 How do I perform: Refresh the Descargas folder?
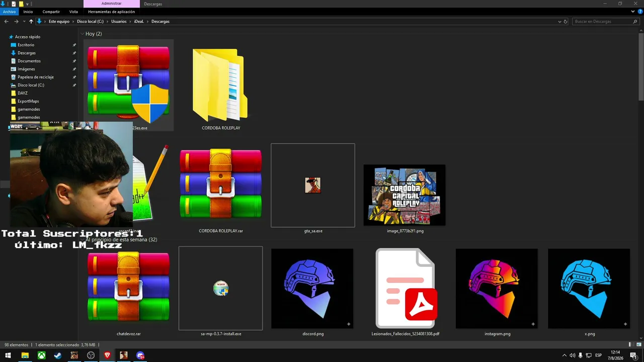[566, 22]
